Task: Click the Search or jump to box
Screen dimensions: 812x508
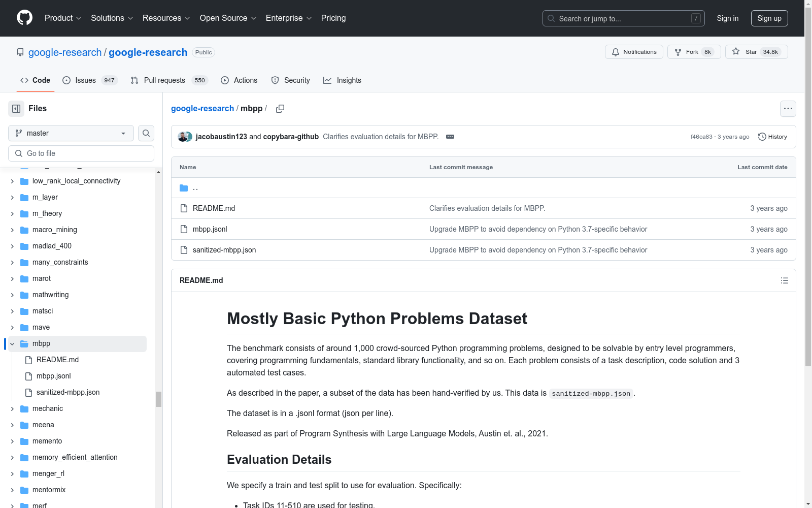Action: [x=623, y=18]
